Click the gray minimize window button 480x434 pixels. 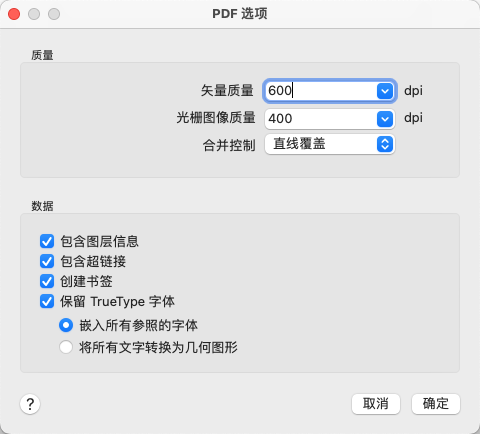(x=34, y=14)
